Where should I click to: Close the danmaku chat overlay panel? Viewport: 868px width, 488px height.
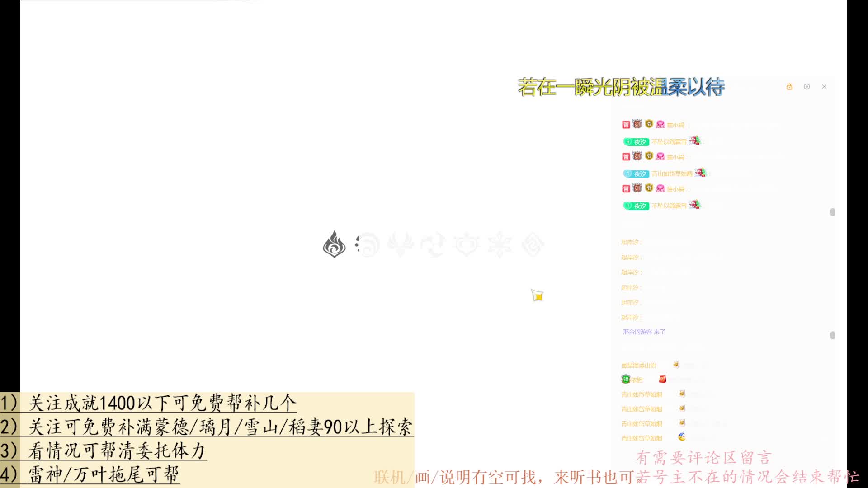[x=824, y=87]
